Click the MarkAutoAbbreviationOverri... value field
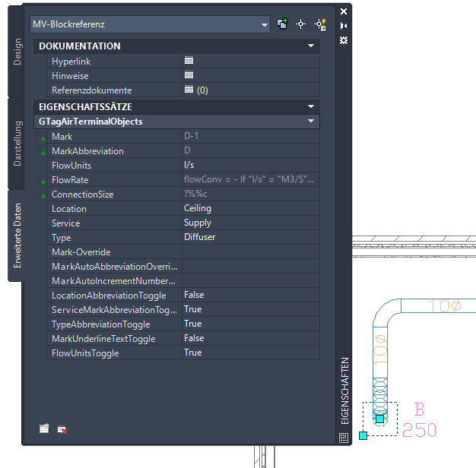The height and width of the screenshot is (468, 476). click(251, 266)
